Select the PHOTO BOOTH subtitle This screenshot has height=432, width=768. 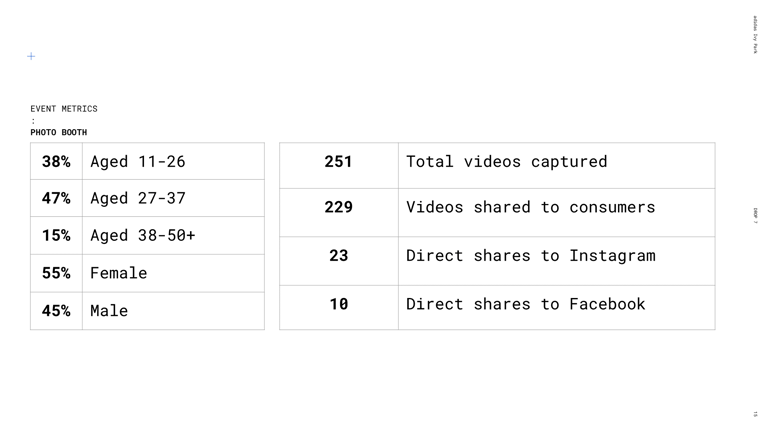tap(59, 132)
